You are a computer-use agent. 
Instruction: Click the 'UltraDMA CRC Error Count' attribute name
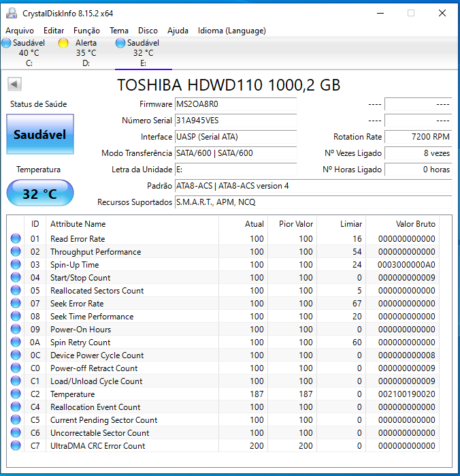98,445
